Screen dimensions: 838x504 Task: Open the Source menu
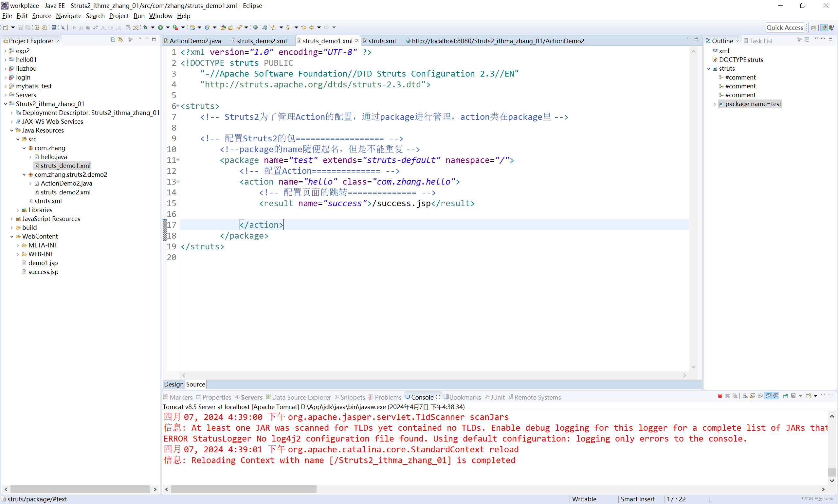[42, 16]
